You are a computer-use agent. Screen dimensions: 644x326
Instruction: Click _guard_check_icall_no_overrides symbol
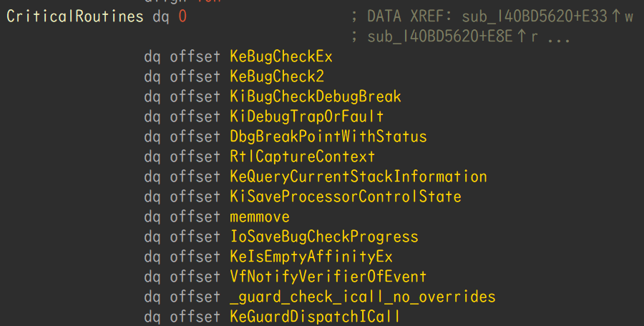(363, 297)
